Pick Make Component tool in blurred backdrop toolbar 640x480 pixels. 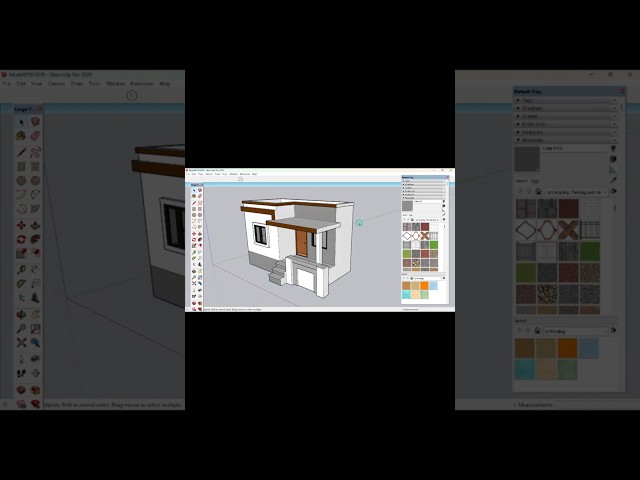(x=36, y=122)
